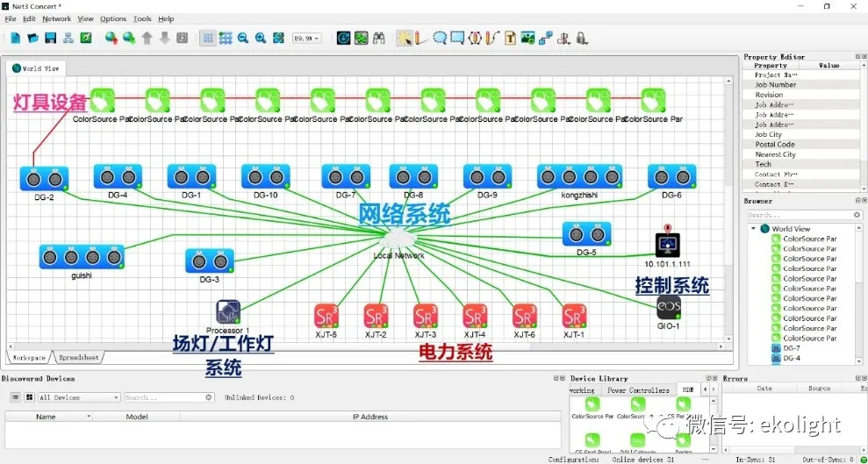This screenshot has width=868, height=464.
Task: Click the Zoom In magnifier icon
Action: coord(261,38)
